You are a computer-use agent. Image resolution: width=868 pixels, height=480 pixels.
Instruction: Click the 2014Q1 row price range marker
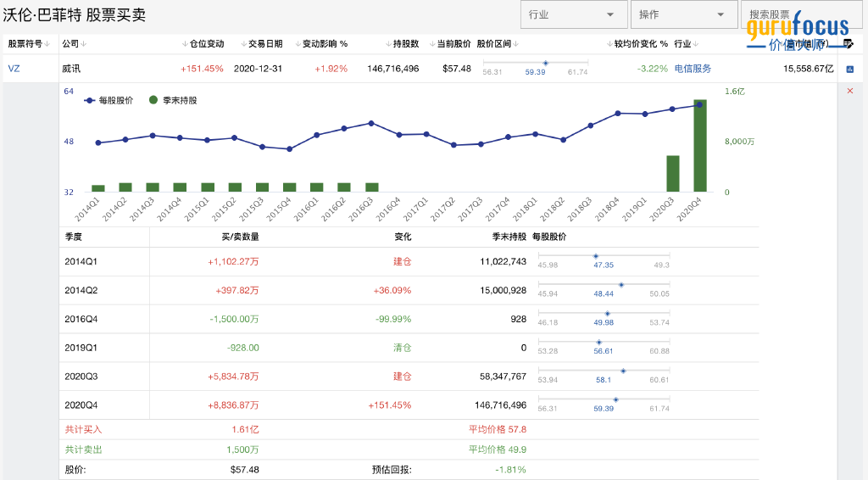click(x=596, y=256)
